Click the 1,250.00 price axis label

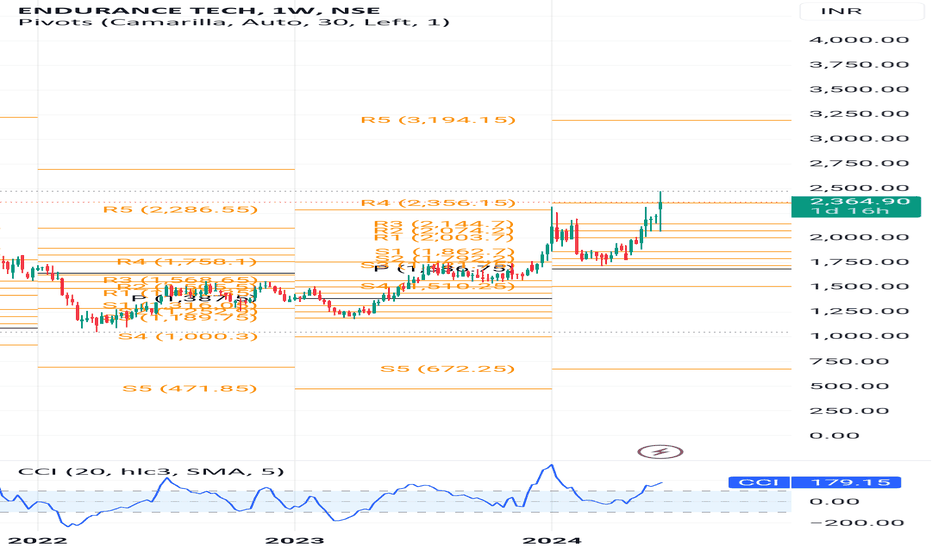pyautogui.click(x=859, y=312)
